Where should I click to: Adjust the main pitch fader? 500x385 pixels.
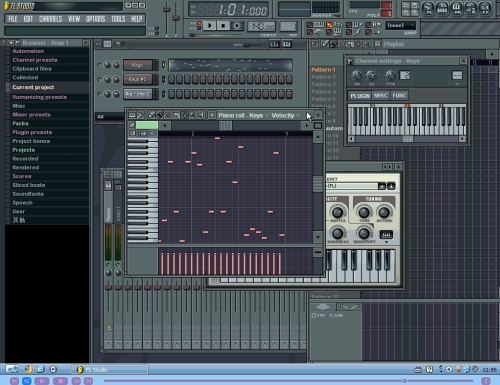(x=176, y=18)
